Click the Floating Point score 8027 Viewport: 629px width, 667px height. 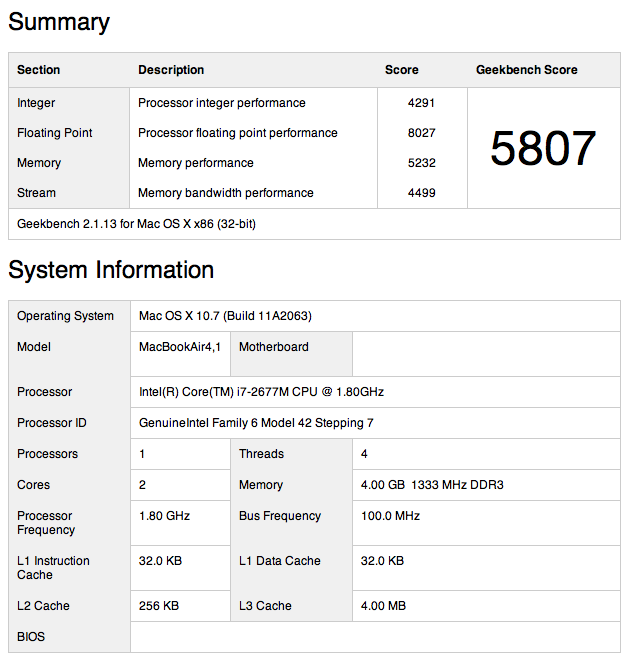pos(421,133)
